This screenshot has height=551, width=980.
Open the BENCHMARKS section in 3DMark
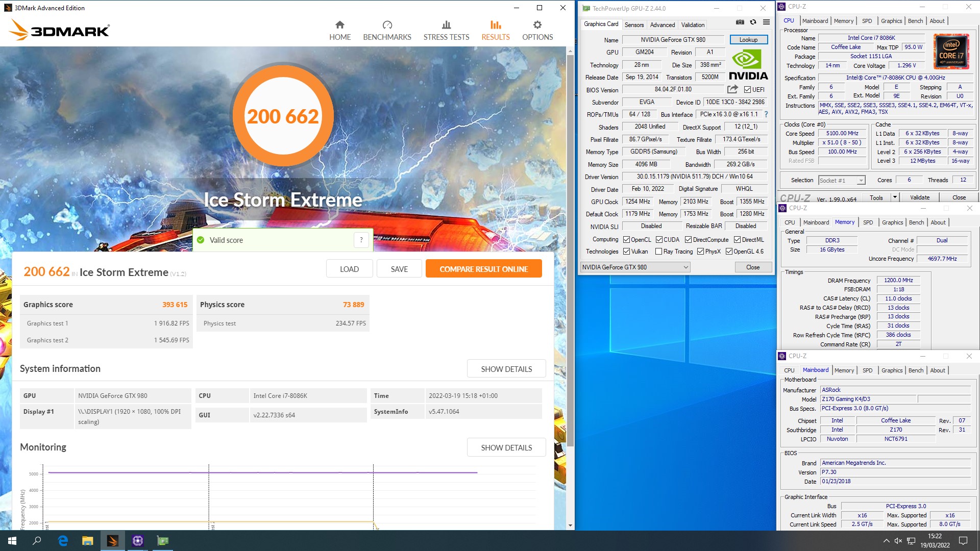coord(387,31)
